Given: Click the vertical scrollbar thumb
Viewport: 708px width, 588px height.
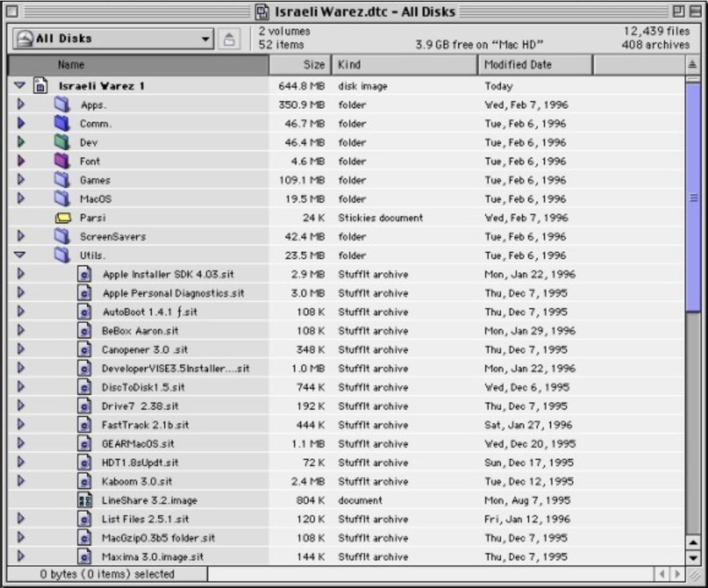Looking at the screenshot, I should click(x=693, y=197).
